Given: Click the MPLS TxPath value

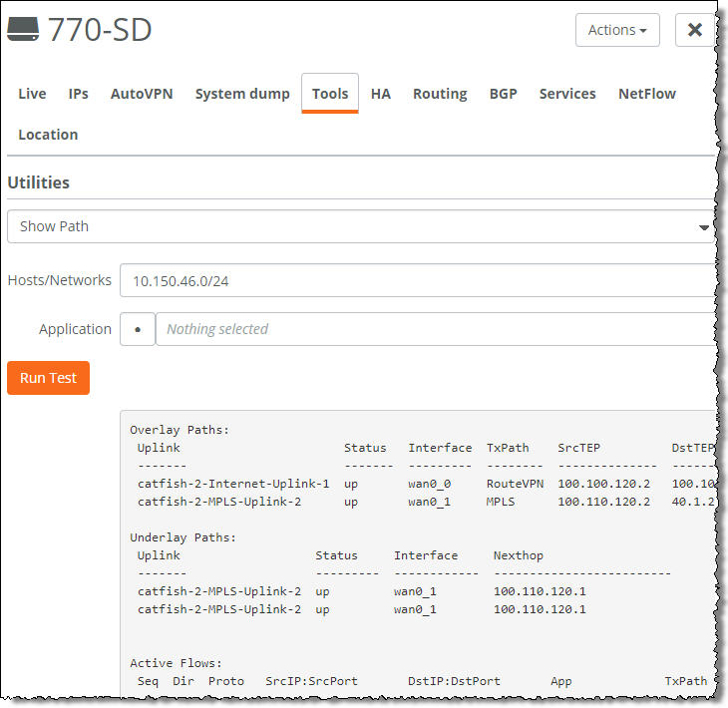Looking at the screenshot, I should point(501,502).
